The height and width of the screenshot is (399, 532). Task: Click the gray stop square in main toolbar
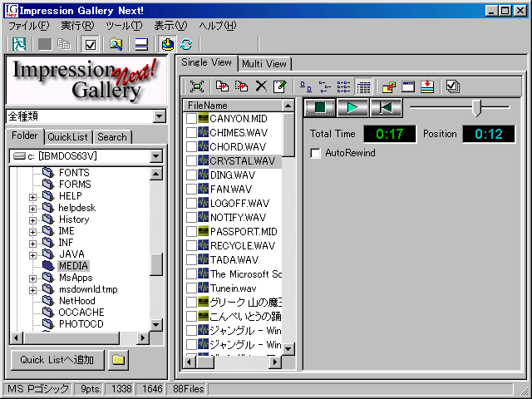tap(45, 44)
